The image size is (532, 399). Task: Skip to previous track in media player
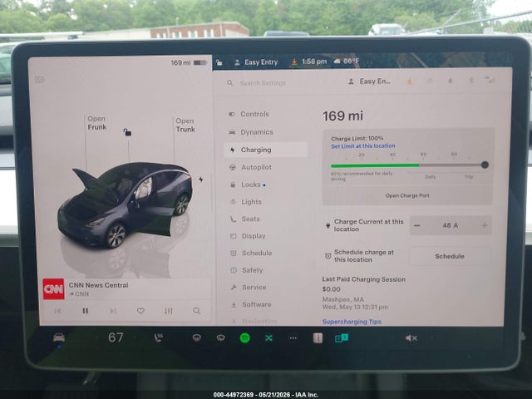[x=57, y=311]
